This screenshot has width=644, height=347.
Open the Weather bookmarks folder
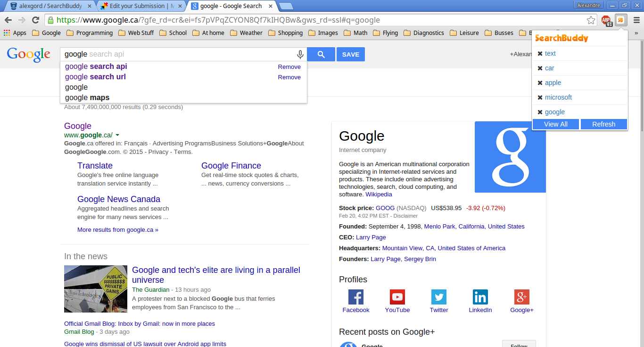[246, 33]
